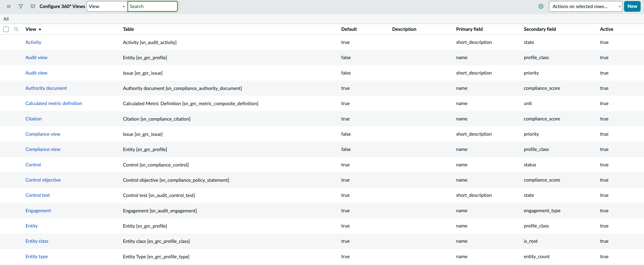Click engagement_type secondary field value

(542, 211)
